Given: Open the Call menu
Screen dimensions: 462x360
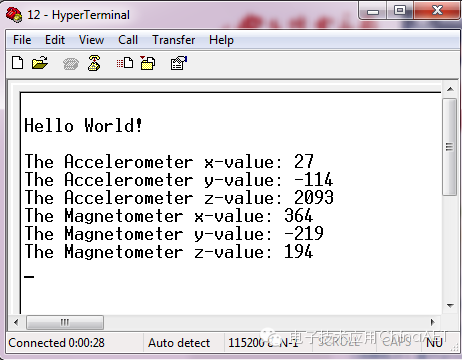Looking at the screenshot, I should click(128, 40).
